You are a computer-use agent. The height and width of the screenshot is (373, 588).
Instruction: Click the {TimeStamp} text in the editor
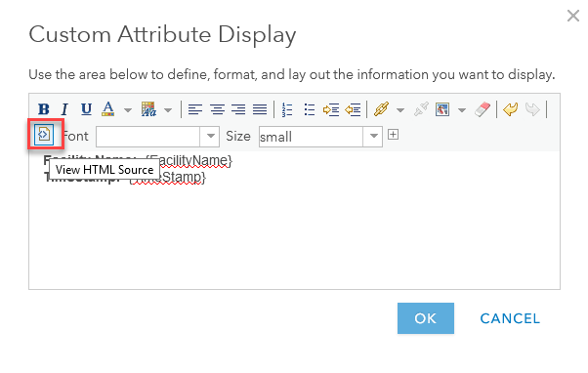pos(168,177)
